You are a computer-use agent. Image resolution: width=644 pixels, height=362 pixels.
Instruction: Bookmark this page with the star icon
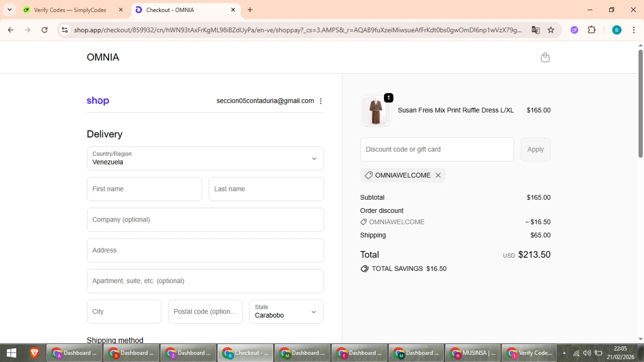551,30
